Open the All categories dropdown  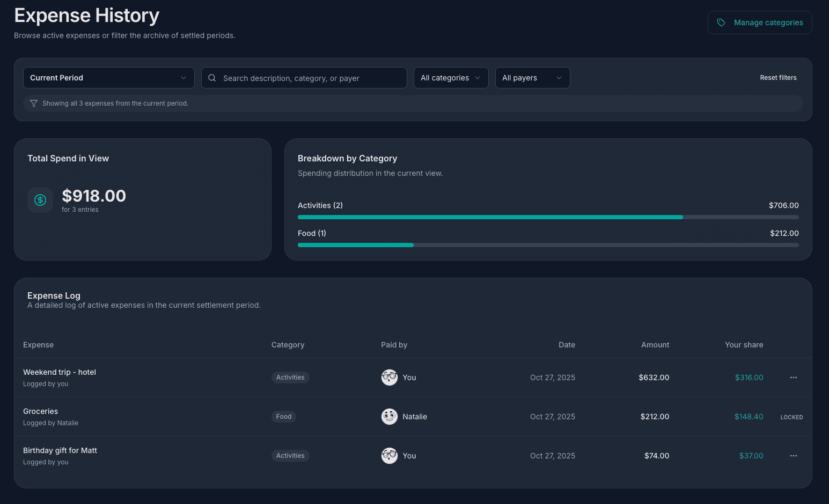(x=451, y=78)
